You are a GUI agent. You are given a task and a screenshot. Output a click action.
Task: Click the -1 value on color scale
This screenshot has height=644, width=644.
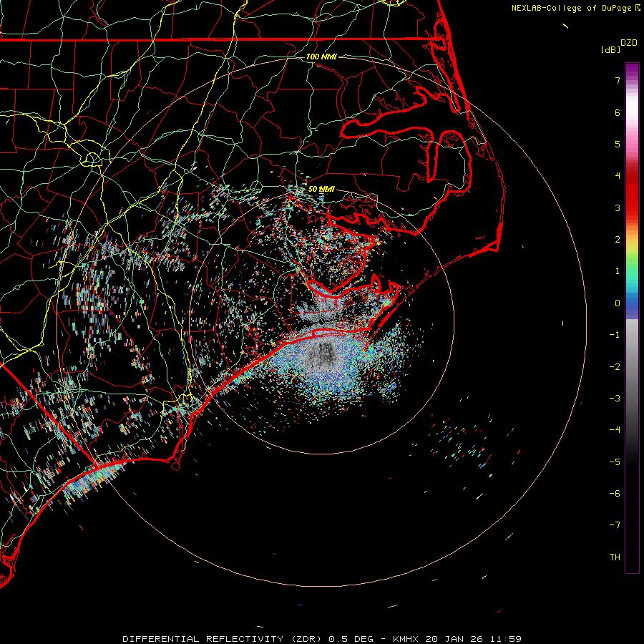pyautogui.click(x=615, y=335)
